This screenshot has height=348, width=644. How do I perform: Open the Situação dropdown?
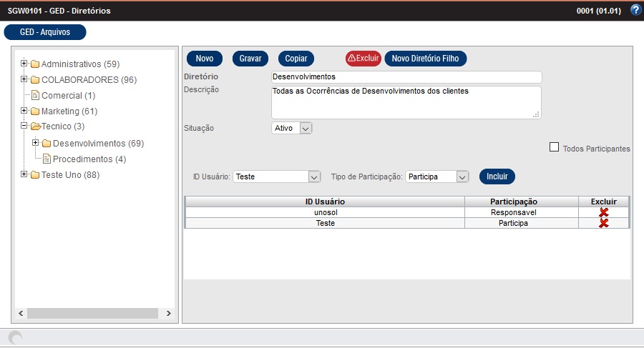[306, 128]
